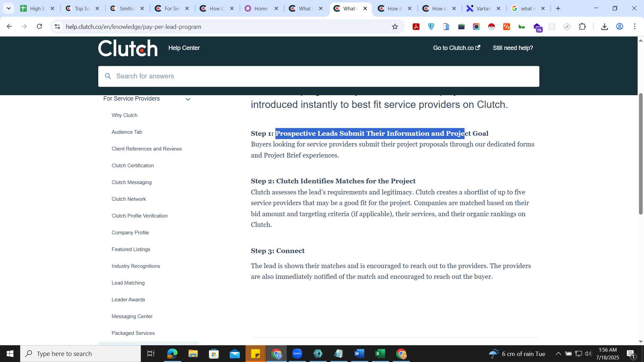Reload the current page
The width and height of the screenshot is (644, 362).
tap(39, 26)
